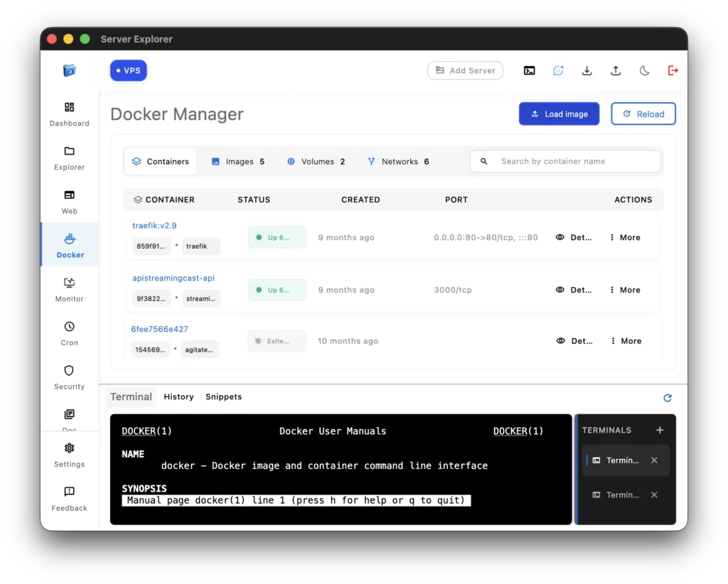
Task: Open Settings from the sidebar
Action: (x=69, y=455)
